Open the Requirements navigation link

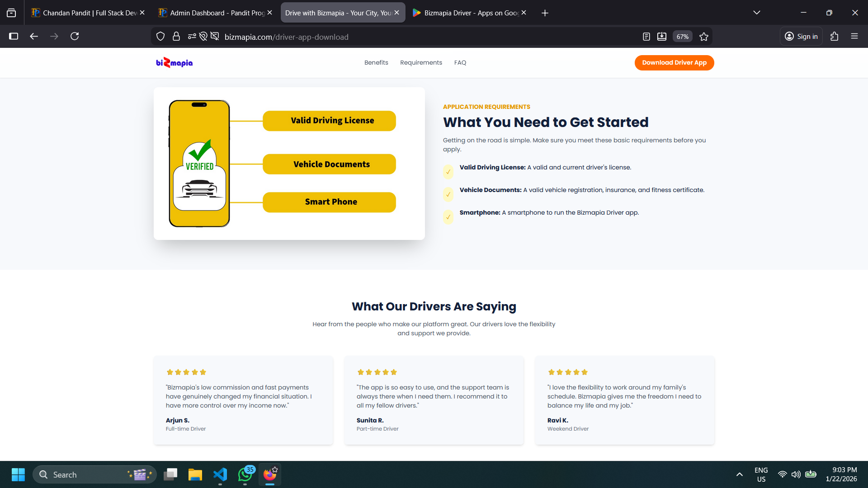coord(421,62)
